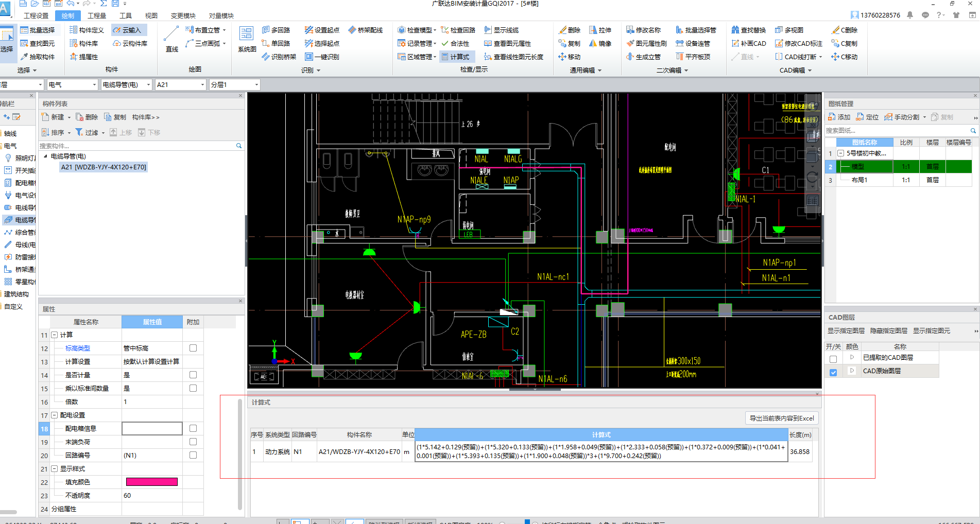Click the 桥架配线 cable tray wiring tool
The image size is (980, 524).
[x=366, y=30]
